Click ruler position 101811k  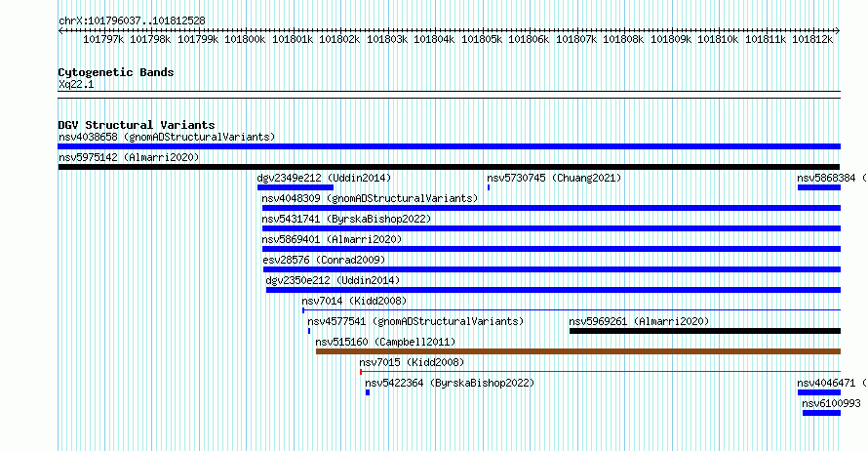(x=767, y=39)
